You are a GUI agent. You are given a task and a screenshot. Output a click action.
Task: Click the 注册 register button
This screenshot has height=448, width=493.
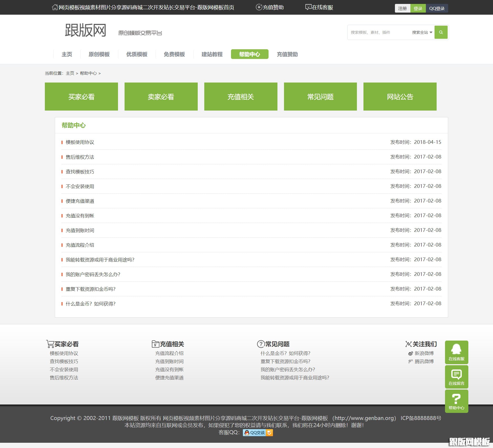coord(402,8)
